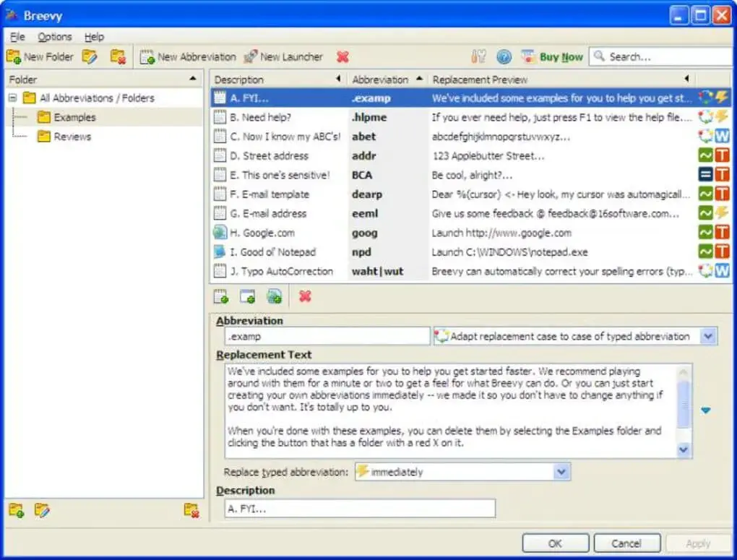The height and width of the screenshot is (560, 737).
Task: Select the 'B. Need help?' row
Action: tap(470, 117)
